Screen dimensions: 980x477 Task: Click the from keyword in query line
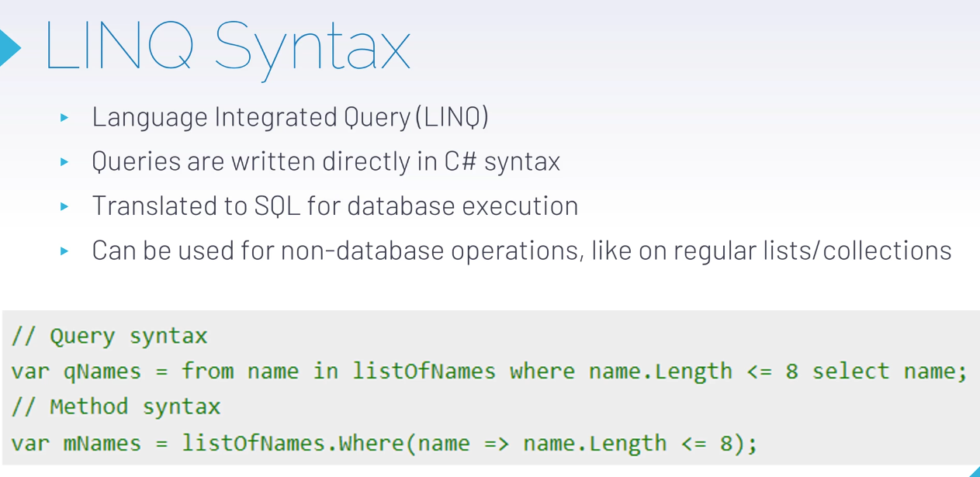tap(207, 371)
